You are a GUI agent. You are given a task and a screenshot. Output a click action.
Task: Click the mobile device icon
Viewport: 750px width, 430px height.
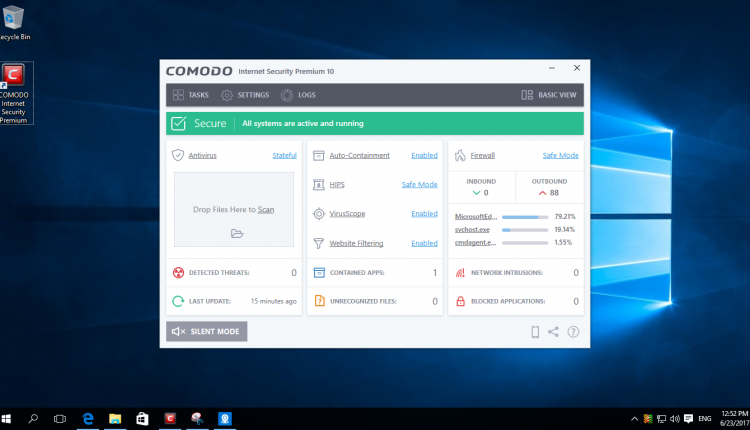coord(535,332)
